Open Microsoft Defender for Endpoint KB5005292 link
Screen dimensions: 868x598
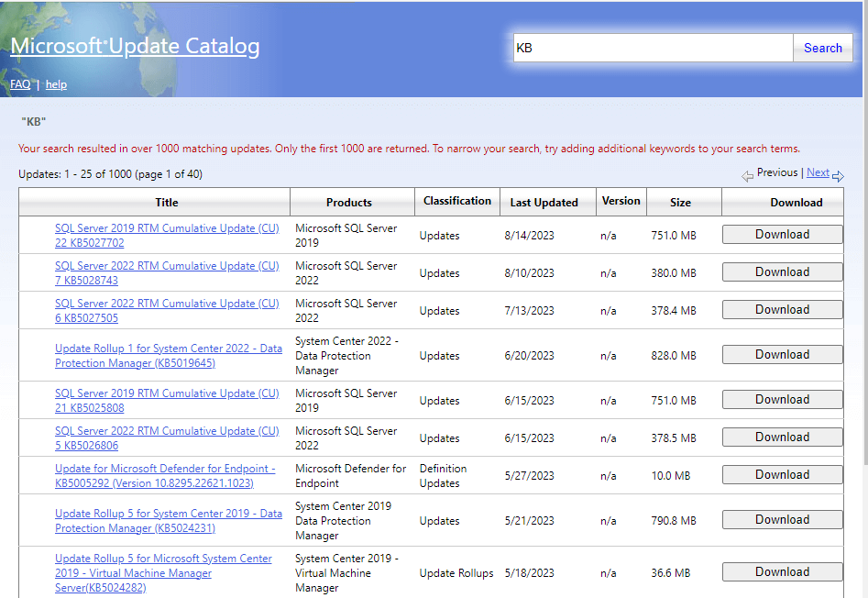[x=165, y=476]
